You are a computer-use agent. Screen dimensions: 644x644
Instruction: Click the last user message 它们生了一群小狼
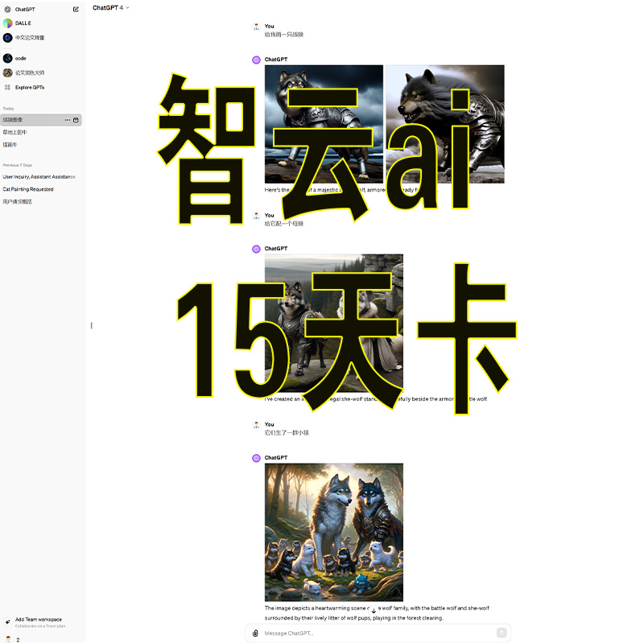click(287, 432)
